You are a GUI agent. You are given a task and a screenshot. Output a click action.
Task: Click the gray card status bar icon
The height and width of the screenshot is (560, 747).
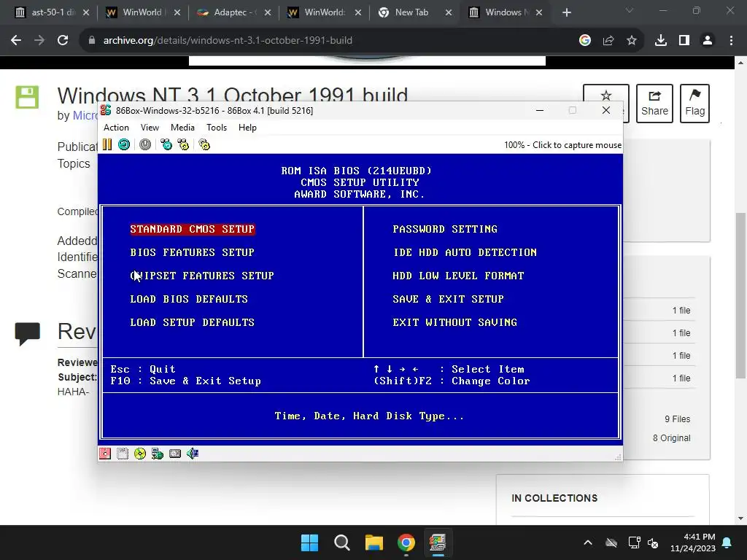[175, 454]
